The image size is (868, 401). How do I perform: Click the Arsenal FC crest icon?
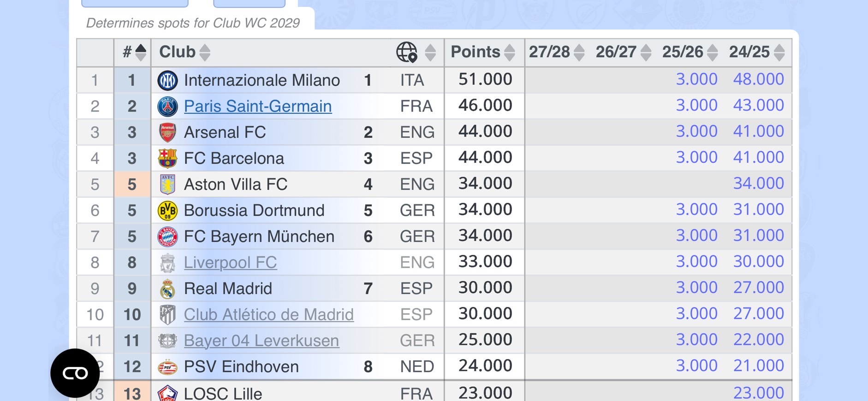167,132
